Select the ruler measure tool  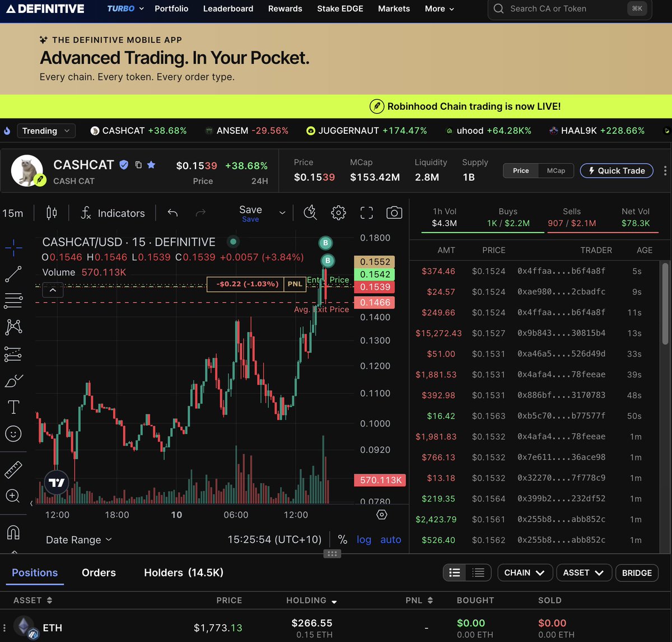pos(13,470)
